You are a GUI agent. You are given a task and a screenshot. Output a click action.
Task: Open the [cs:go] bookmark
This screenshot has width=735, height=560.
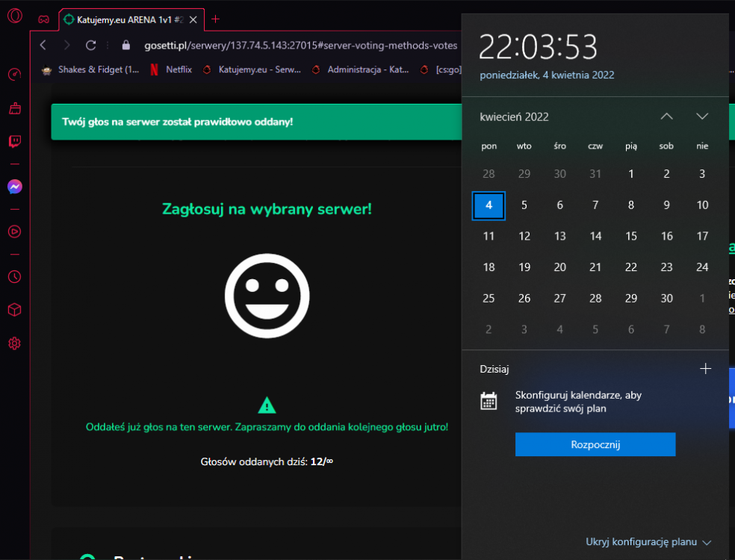440,70
